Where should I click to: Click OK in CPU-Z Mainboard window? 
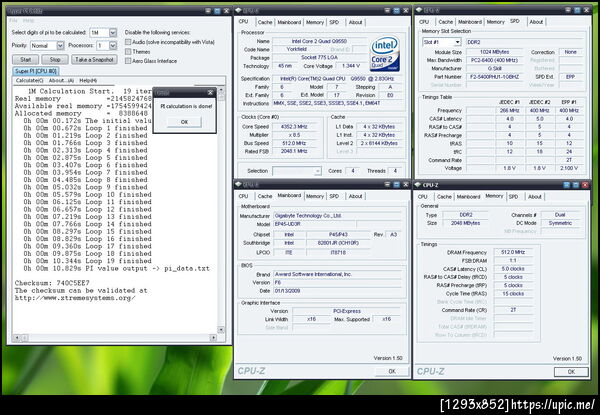[x=392, y=371]
